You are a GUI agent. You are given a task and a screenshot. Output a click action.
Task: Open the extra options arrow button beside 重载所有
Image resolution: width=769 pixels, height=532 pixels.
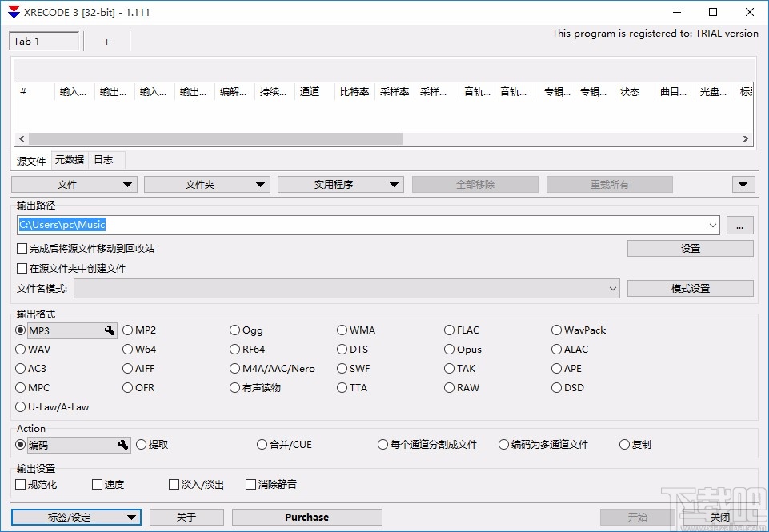[x=743, y=185]
